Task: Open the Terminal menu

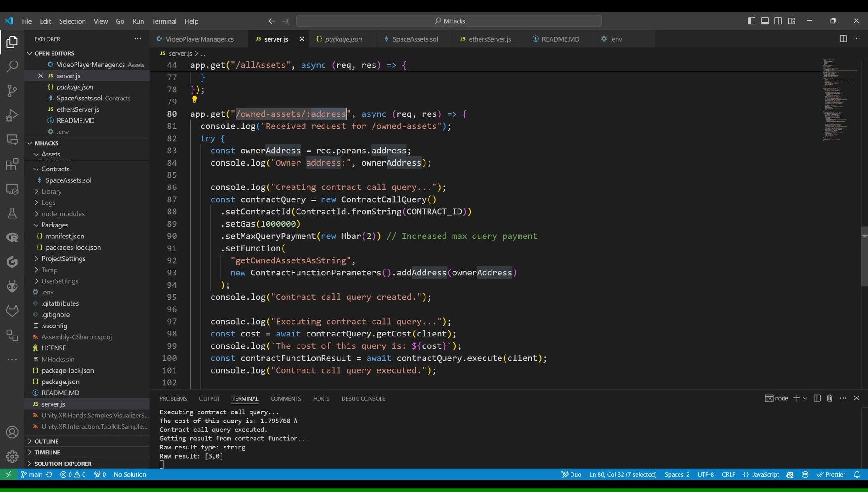Action: pos(164,21)
